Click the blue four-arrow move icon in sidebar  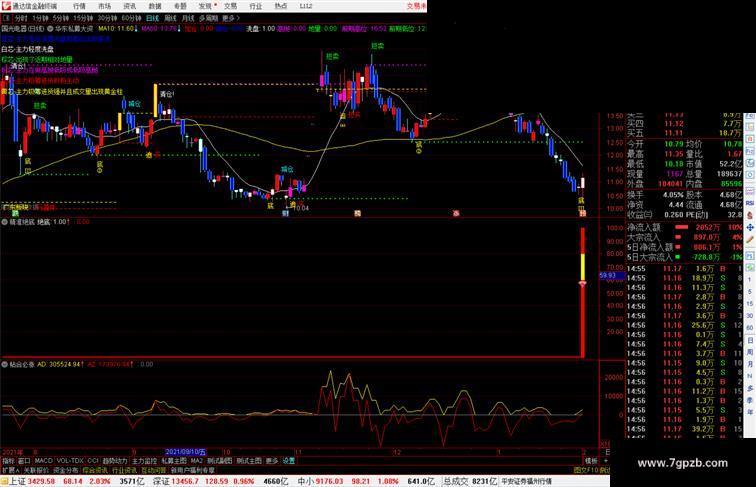point(750,228)
